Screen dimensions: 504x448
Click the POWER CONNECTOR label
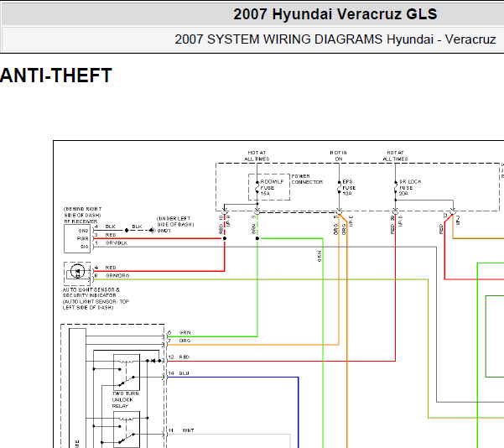click(x=307, y=180)
